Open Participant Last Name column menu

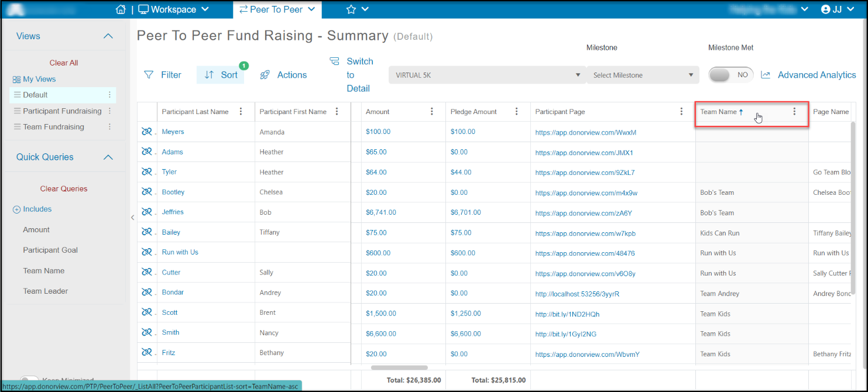coord(241,112)
